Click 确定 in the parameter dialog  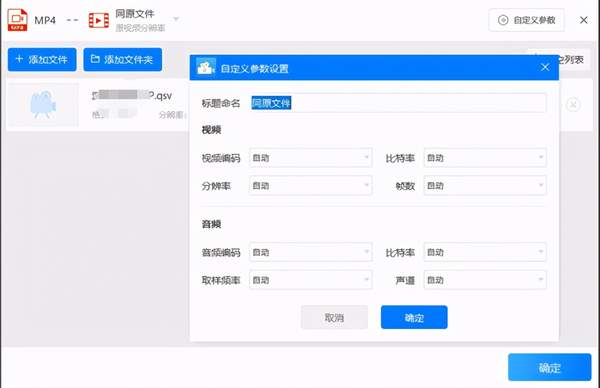point(414,317)
